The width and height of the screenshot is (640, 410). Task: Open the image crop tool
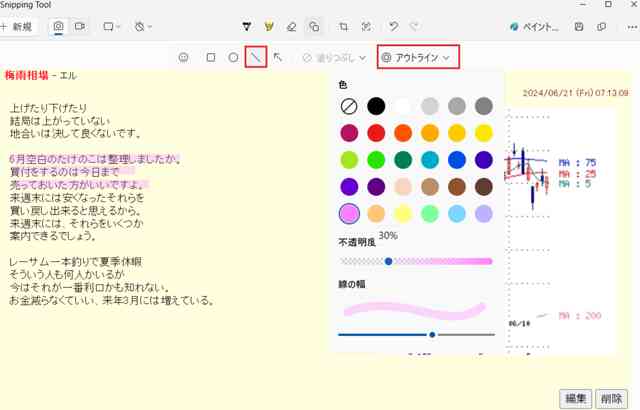pos(343,27)
